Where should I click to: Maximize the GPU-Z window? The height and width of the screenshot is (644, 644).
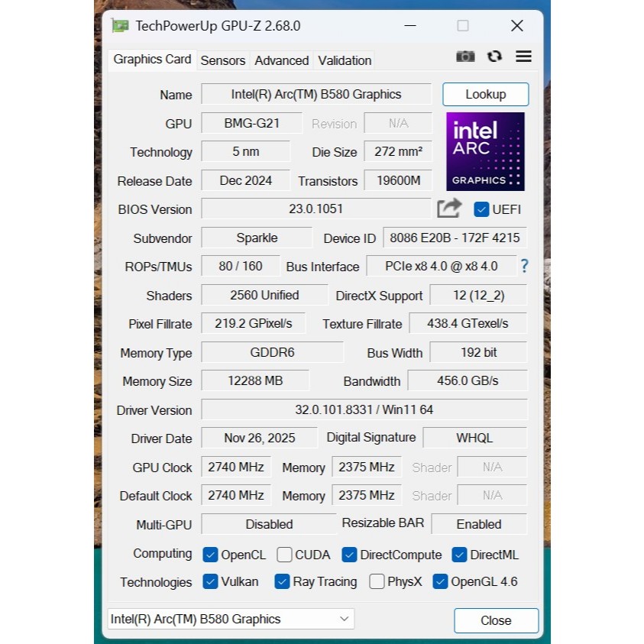coord(463,26)
